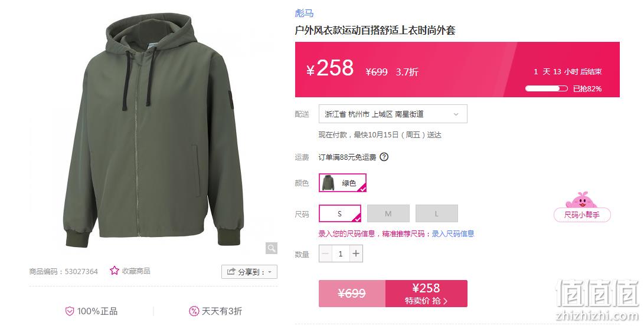Screen dimensions: 644x326
Task: Select size M option
Action: pos(388,213)
